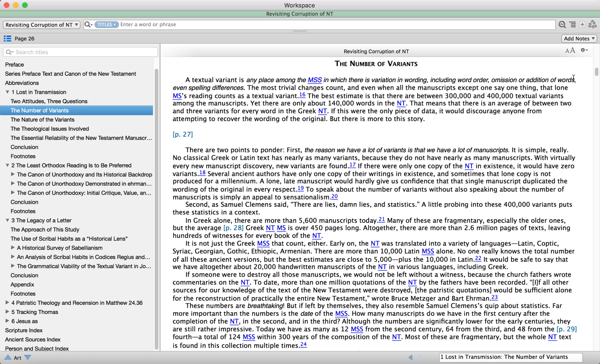This screenshot has width=600, height=364.
Task: Select The Nature of the Variants entry
Action: click(42, 120)
